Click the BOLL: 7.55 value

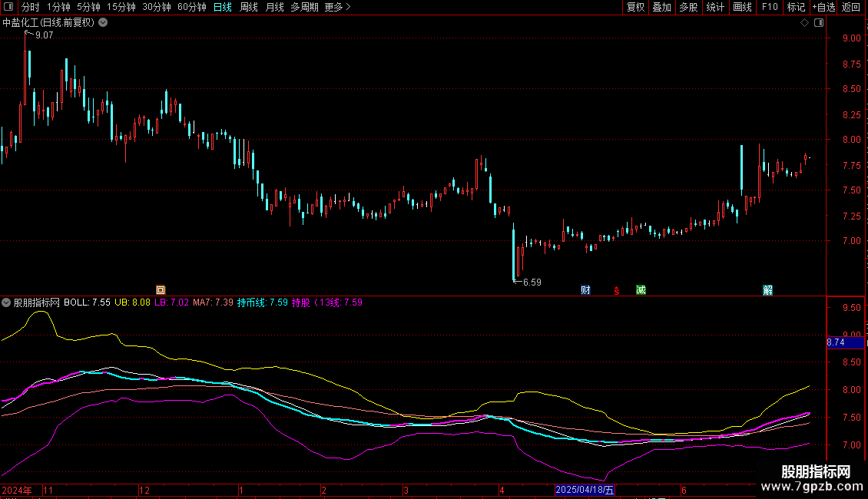(x=87, y=302)
